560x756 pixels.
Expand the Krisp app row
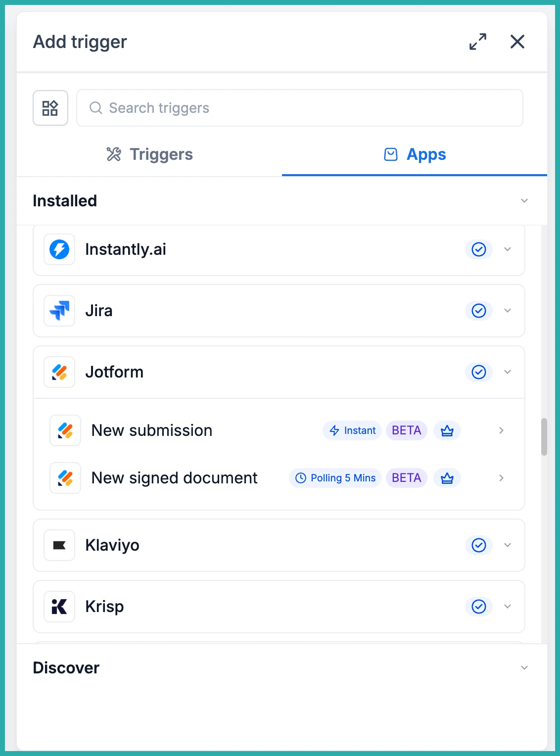(508, 607)
